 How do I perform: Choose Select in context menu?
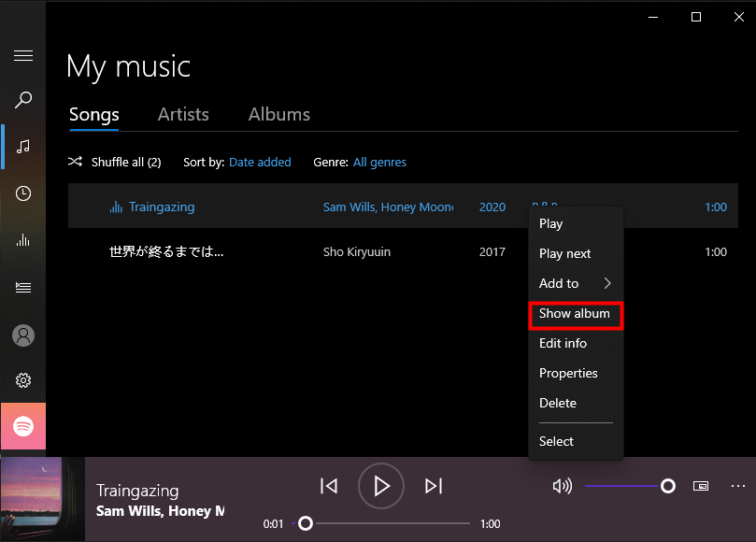click(576, 441)
